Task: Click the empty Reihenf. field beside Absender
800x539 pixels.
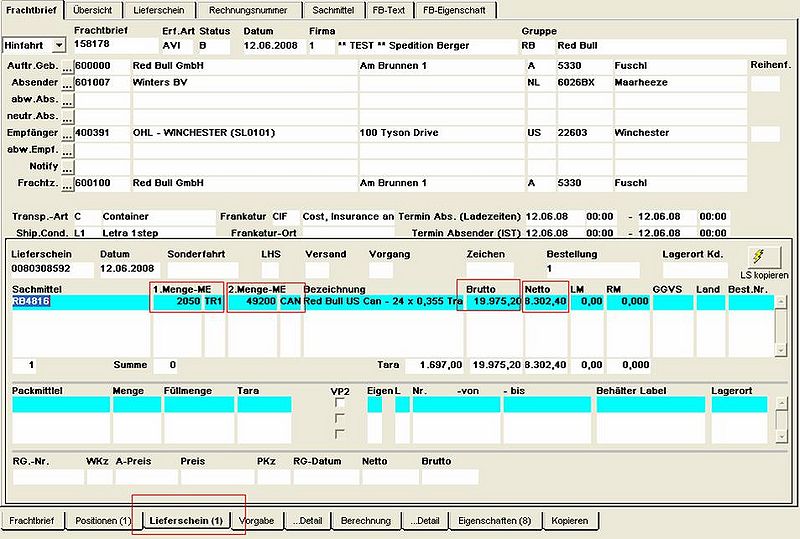Action: [x=765, y=84]
